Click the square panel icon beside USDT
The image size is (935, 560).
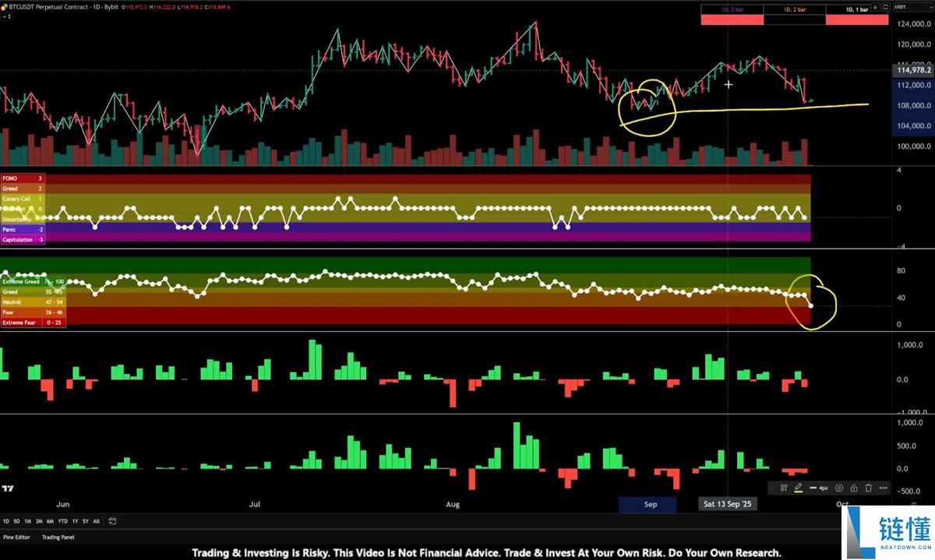point(886,7)
